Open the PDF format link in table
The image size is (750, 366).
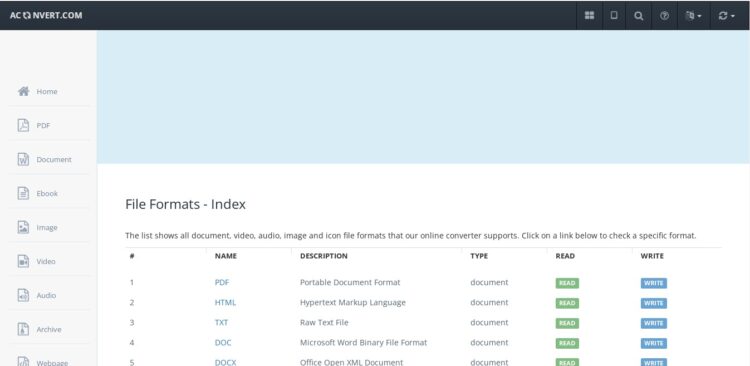click(222, 282)
